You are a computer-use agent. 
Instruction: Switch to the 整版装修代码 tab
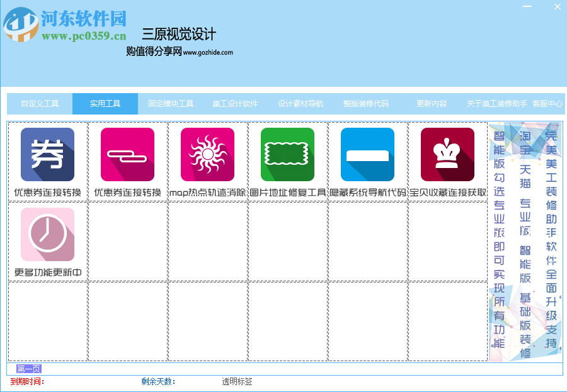tap(366, 104)
